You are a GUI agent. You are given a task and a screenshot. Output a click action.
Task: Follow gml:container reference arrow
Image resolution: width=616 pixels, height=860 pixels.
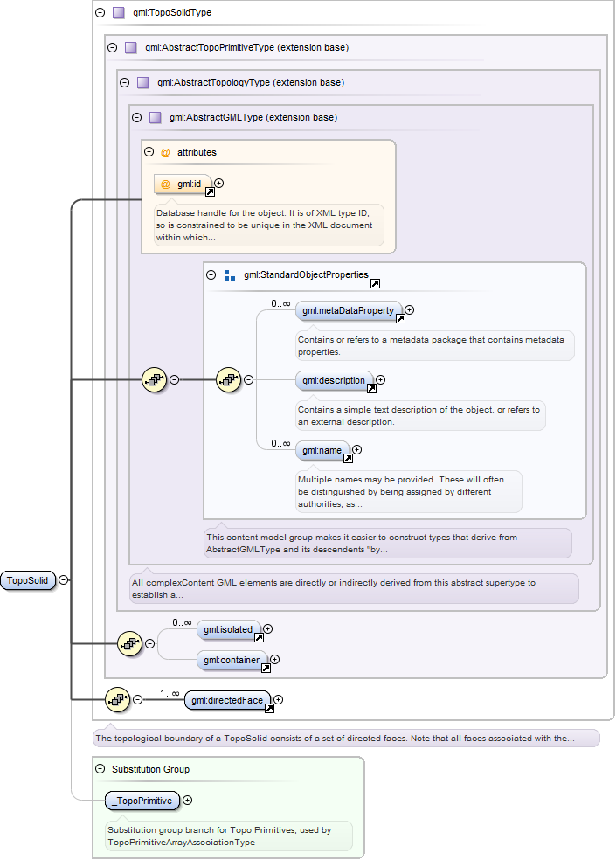pyautogui.click(x=266, y=668)
